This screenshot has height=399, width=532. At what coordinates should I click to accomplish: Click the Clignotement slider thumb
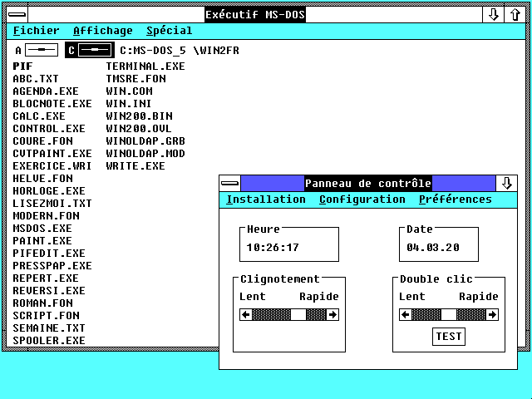tap(298, 315)
